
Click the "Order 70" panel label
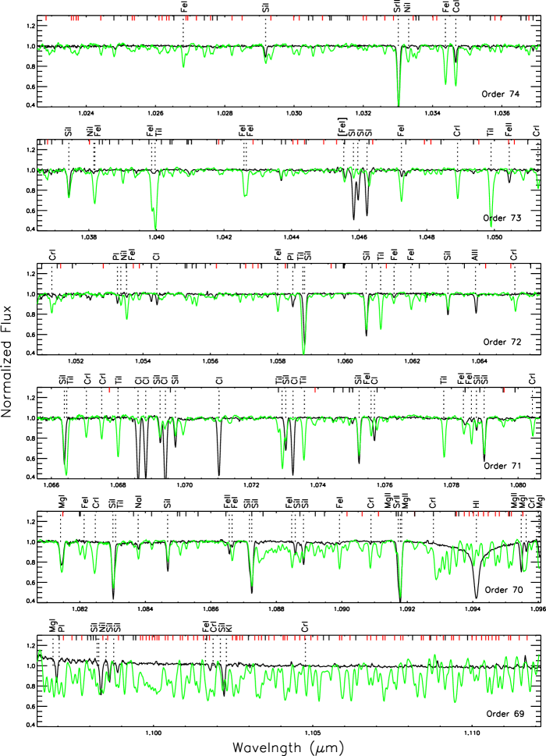pos(504,590)
